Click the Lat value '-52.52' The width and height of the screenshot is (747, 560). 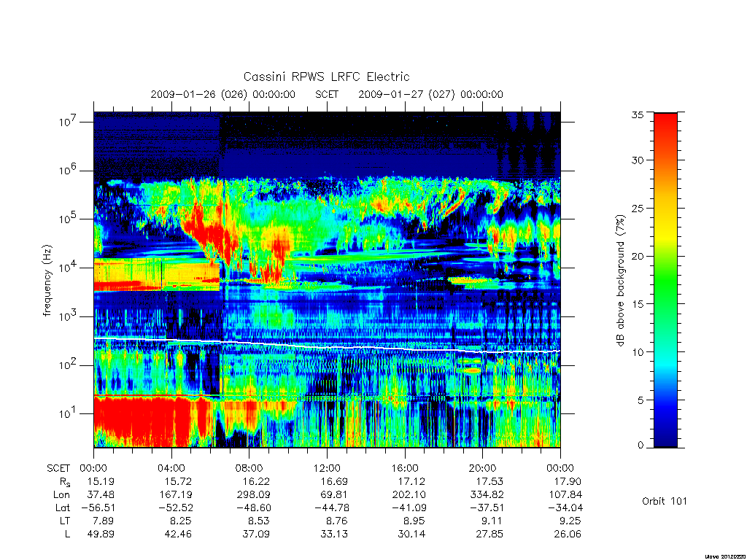(x=176, y=507)
